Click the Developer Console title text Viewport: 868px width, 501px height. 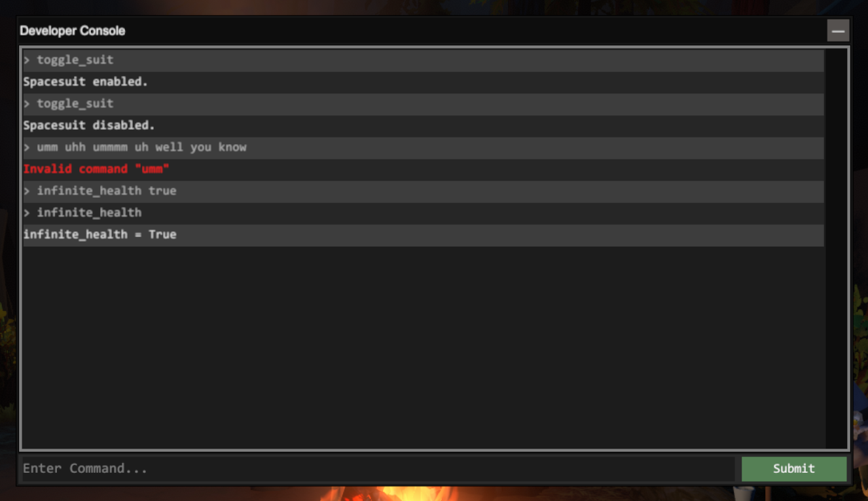coord(72,31)
